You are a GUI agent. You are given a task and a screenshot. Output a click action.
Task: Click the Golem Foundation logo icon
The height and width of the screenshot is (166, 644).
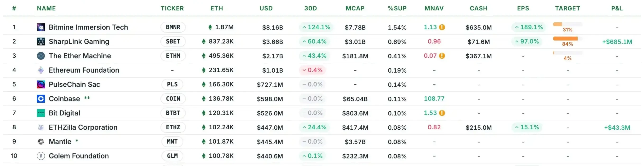41,156
